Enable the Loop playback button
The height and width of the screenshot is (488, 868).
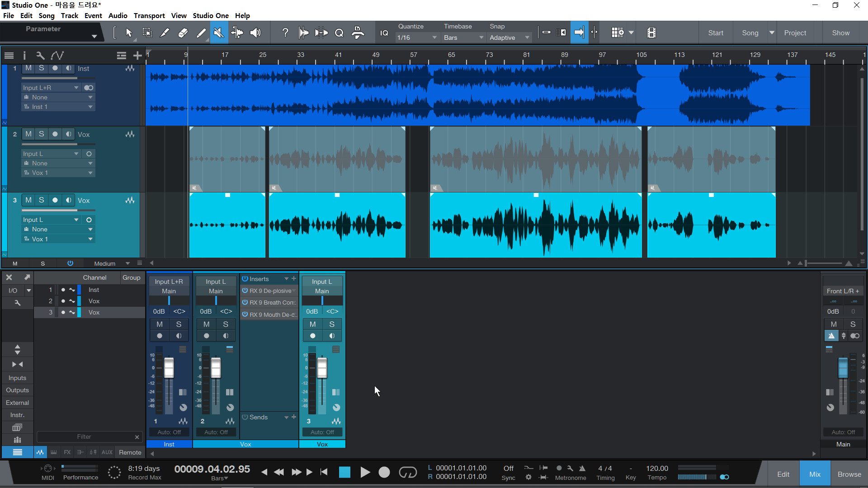click(x=407, y=472)
